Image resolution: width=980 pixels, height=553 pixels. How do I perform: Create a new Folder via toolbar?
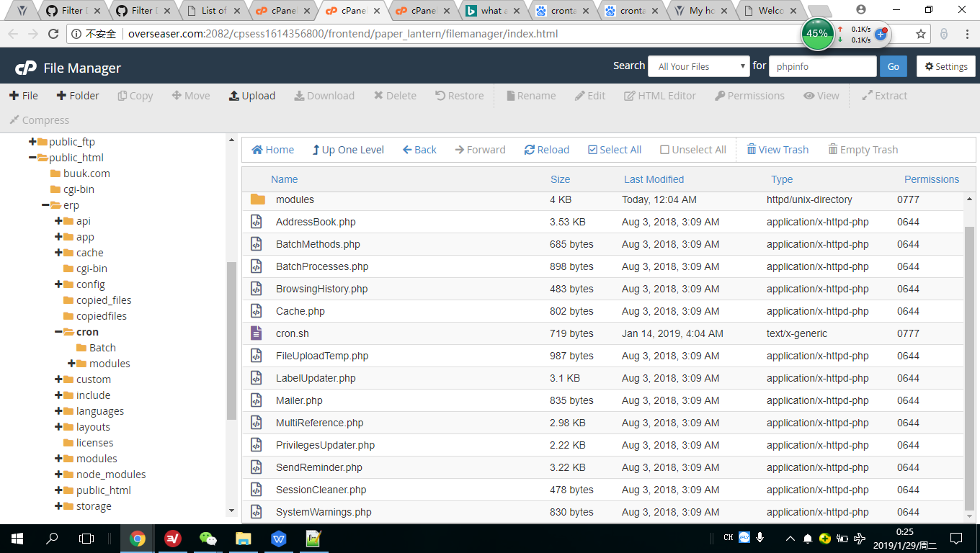[x=78, y=96]
